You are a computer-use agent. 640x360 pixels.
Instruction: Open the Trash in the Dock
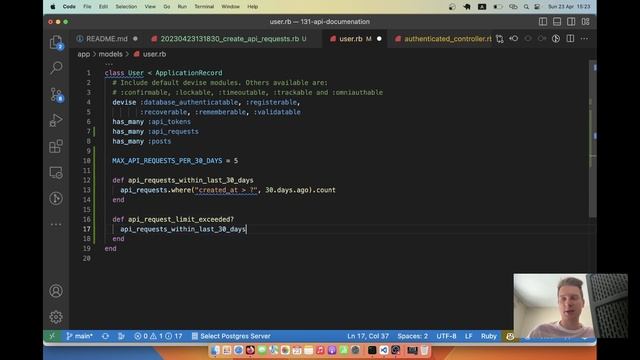click(x=424, y=350)
